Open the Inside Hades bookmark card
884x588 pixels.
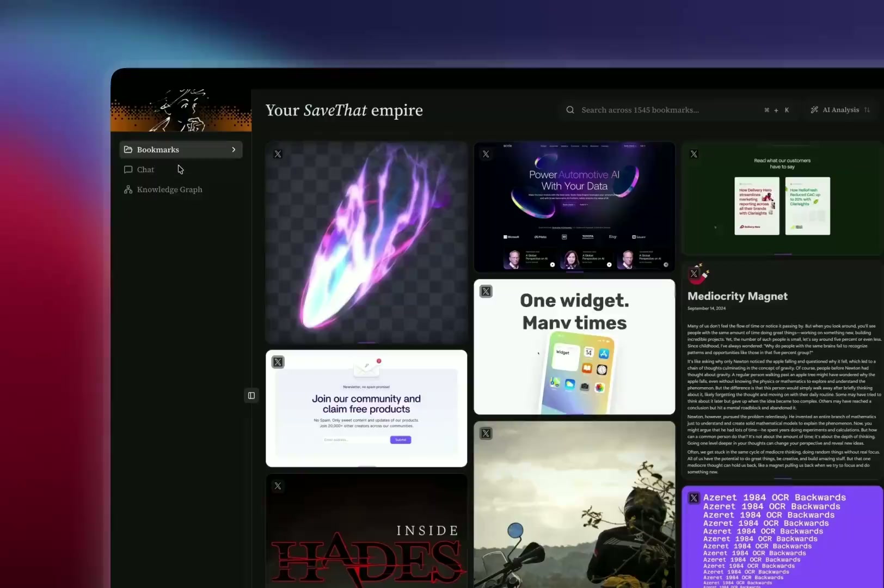[x=366, y=531]
